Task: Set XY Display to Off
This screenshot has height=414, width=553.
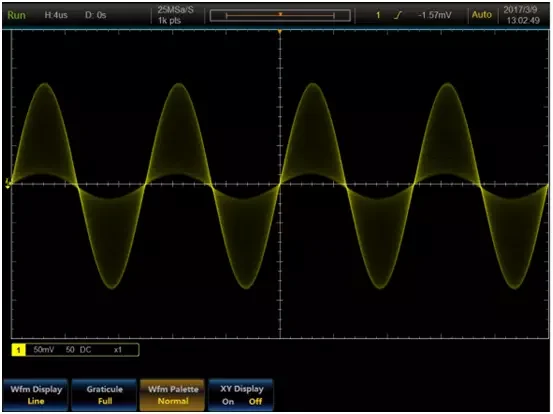Action: pyautogui.click(x=255, y=402)
